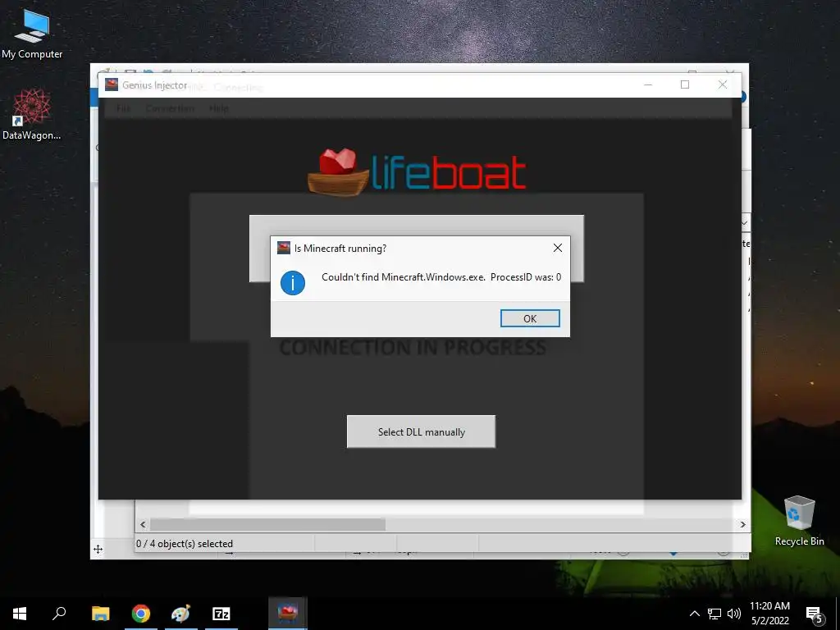Screen dimensions: 840x630
Task: Click OK in the Minecraft running dialog
Action: coord(530,318)
